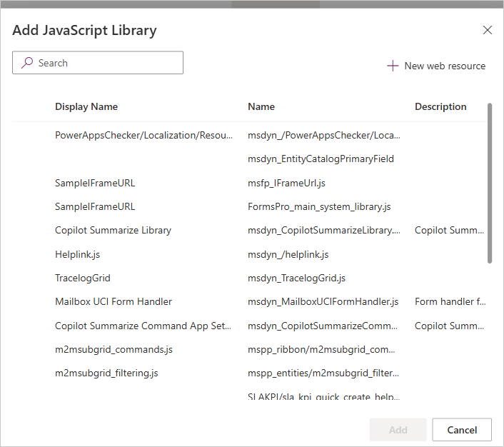Click msdyn_CopilotSummarizeLibrary... name cell
Screen dimensions: 504x447
[x=324, y=230]
